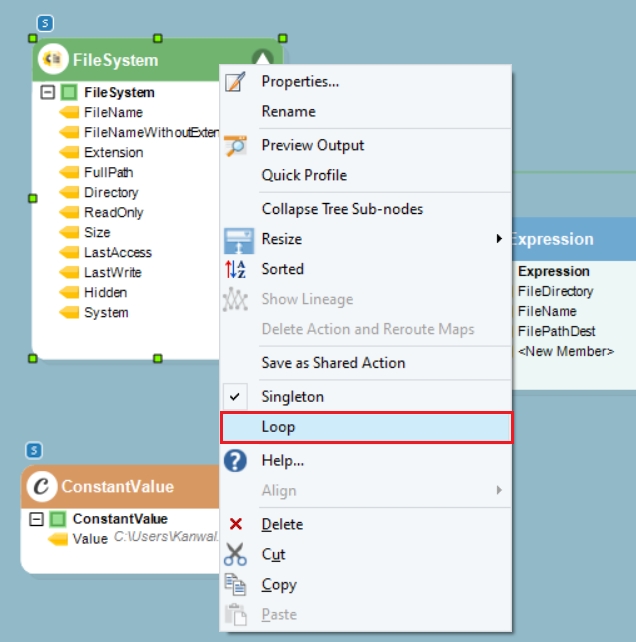Image resolution: width=636 pixels, height=642 pixels.
Task: Click the FileSystem header icon
Action: (53, 59)
